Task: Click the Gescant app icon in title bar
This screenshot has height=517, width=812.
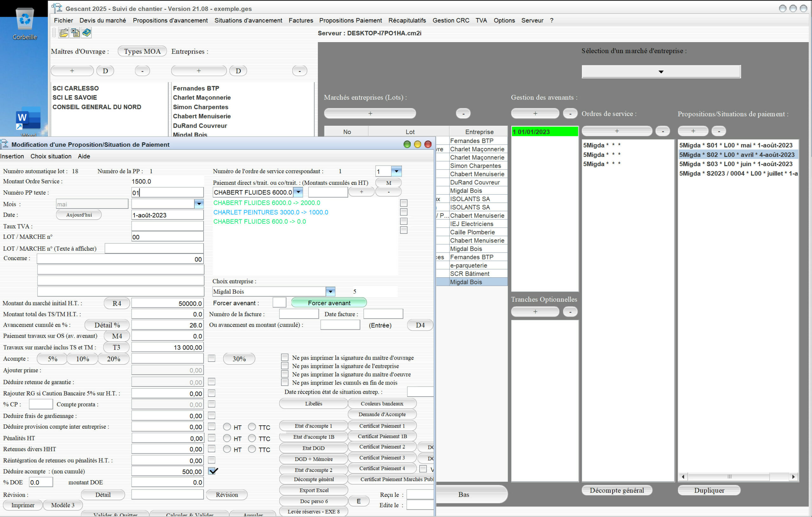Action: click(x=57, y=8)
